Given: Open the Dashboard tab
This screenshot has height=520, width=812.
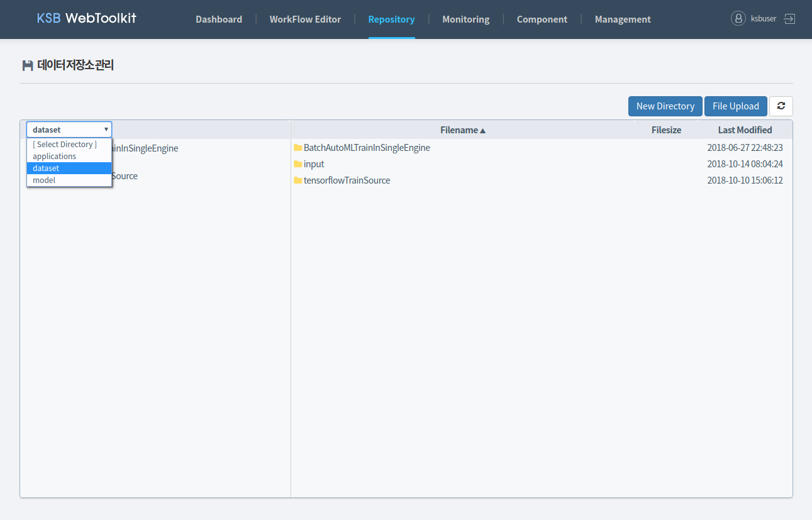Looking at the screenshot, I should [219, 19].
